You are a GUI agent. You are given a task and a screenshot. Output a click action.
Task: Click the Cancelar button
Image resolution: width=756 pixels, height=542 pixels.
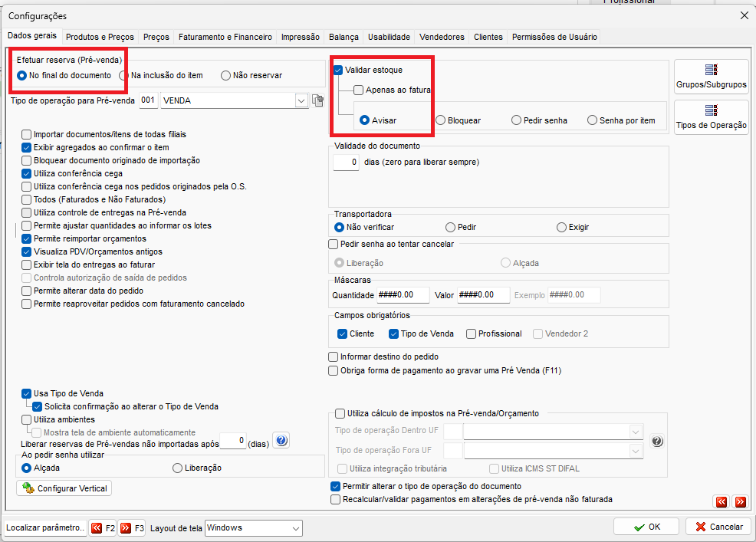click(x=719, y=527)
